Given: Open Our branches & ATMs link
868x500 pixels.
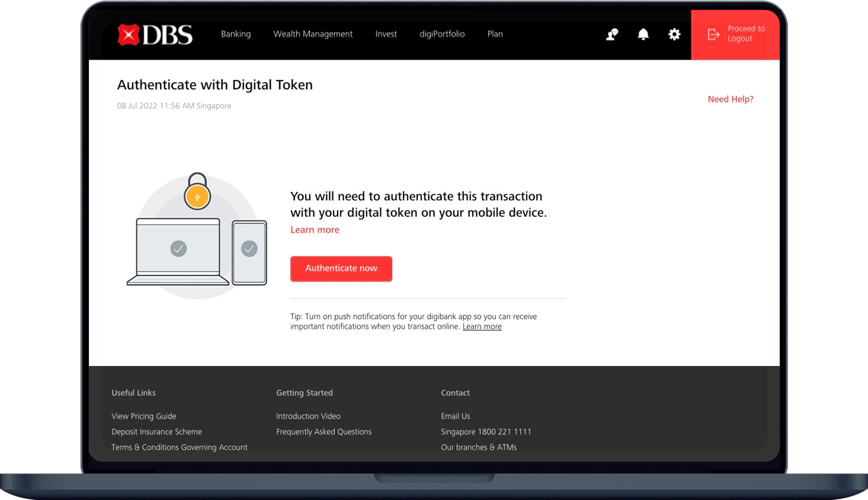Looking at the screenshot, I should pyautogui.click(x=479, y=447).
